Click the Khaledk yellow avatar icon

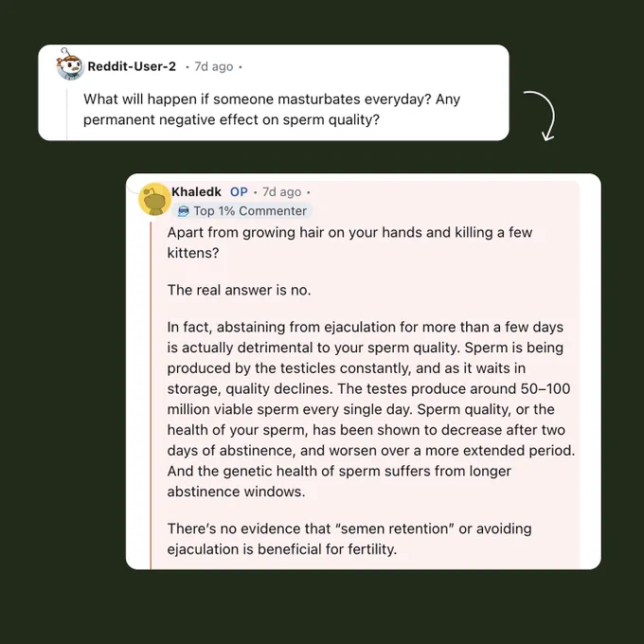coord(154,199)
